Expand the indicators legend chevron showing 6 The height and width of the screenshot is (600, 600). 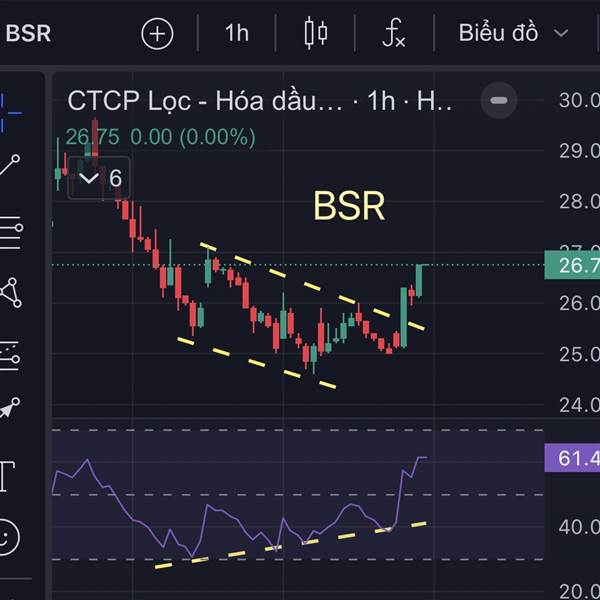coord(99,178)
